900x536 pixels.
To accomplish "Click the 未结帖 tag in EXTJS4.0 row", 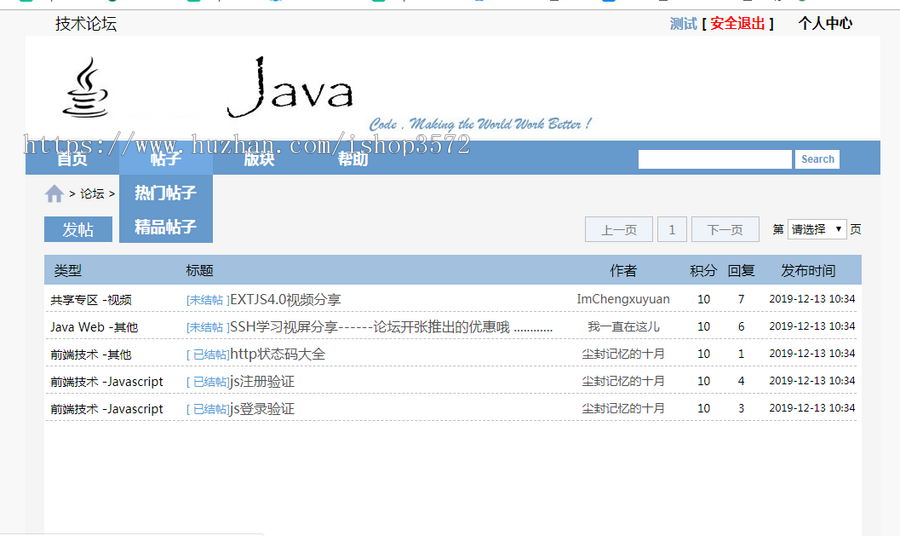I will (x=208, y=300).
